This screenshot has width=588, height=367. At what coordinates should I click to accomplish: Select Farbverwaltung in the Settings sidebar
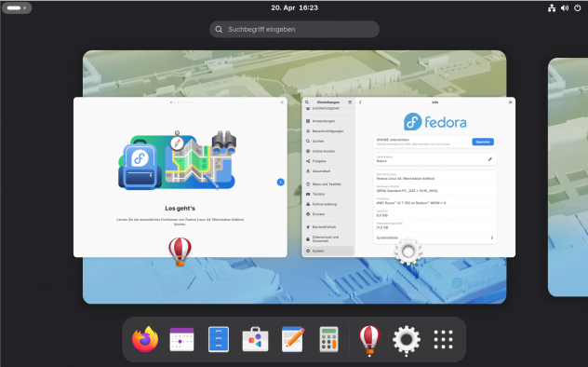[328, 204]
